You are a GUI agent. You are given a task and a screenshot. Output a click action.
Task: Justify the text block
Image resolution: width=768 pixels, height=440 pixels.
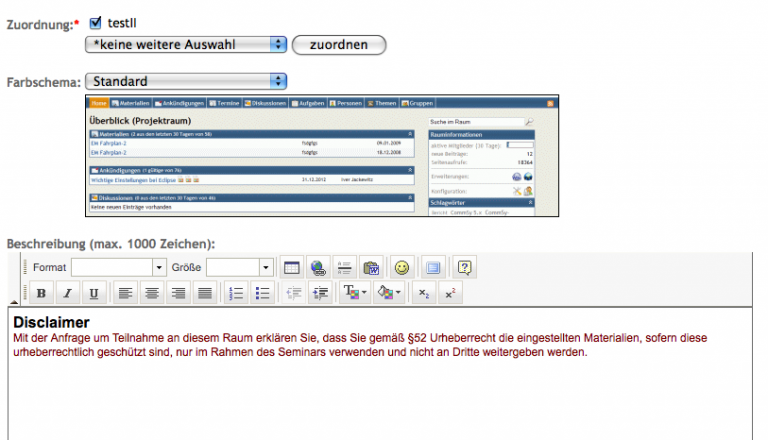coord(205,293)
